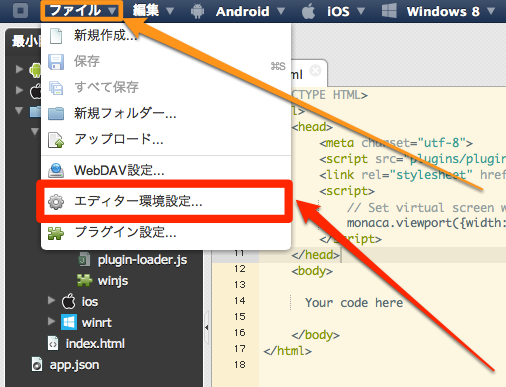Click the new document page icon
The width and height of the screenshot is (506, 387).
pyautogui.click(x=56, y=36)
